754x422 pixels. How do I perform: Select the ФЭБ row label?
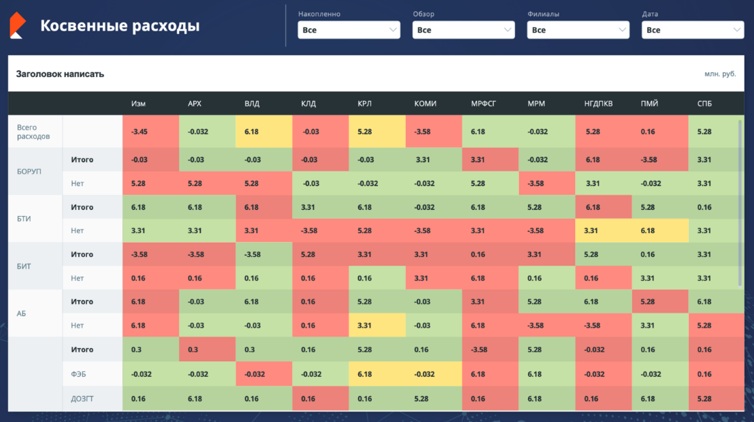[x=77, y=374]
